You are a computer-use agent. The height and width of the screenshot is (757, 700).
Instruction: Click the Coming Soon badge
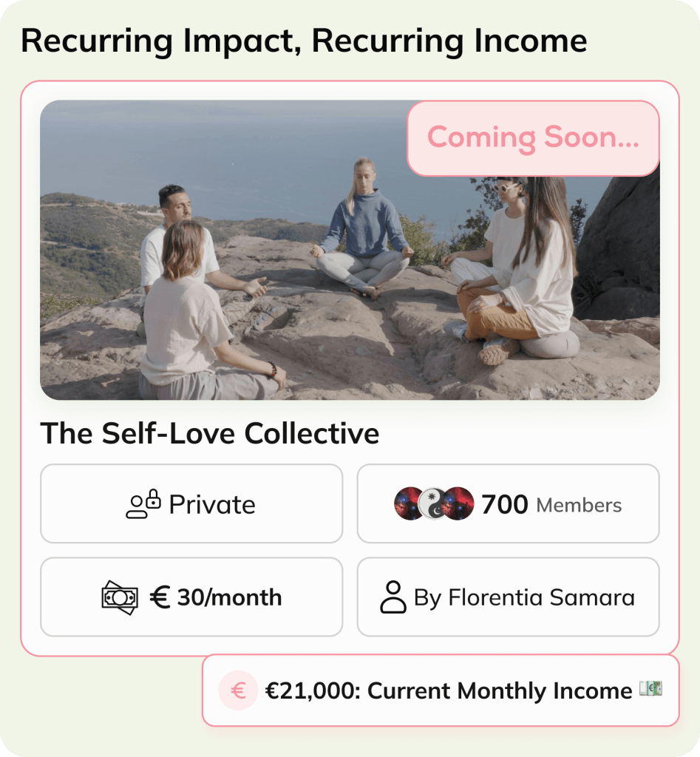click(x=534, y=138)
